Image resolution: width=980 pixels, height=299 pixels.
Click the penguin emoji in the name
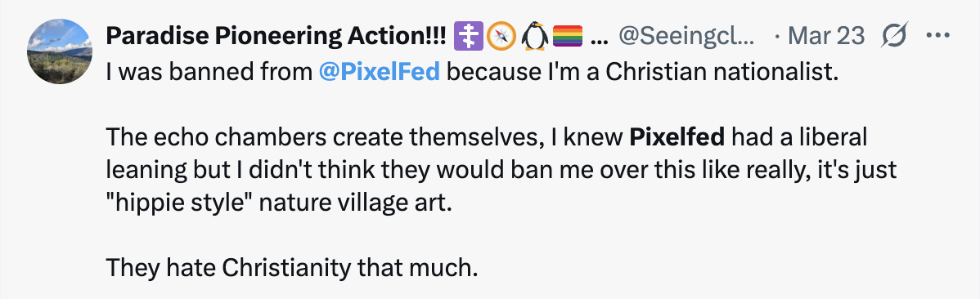click(x=534, y=37)
